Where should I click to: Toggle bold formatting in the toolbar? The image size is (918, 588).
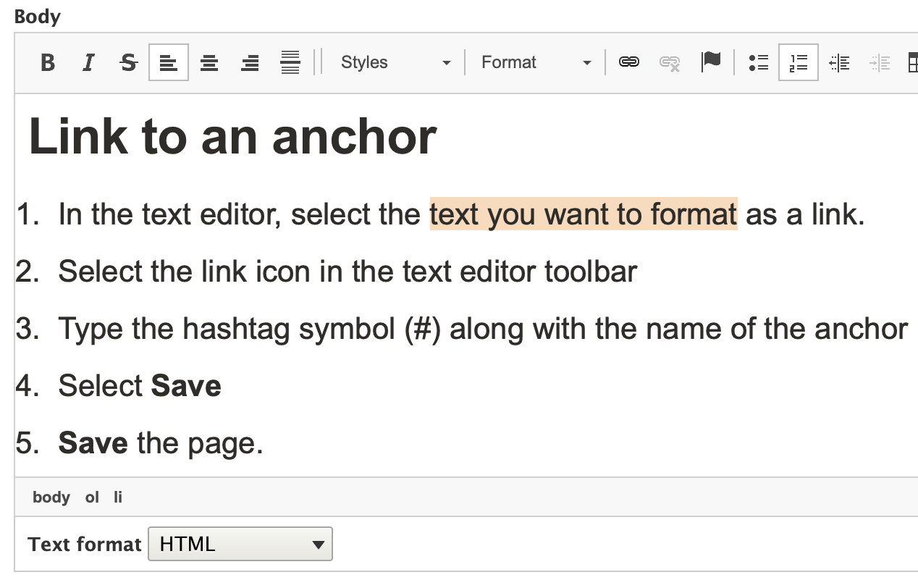click(48, 62)
